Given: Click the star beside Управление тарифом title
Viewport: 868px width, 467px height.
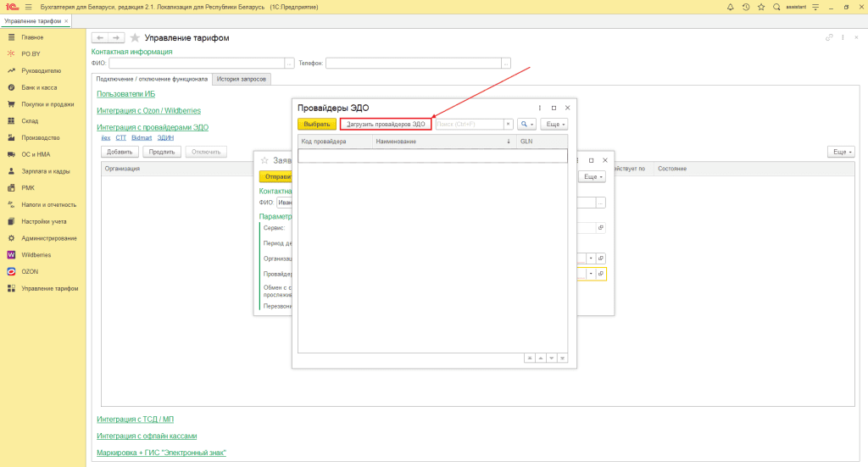Looking at the screenshot, I should [x=135, y=38].
